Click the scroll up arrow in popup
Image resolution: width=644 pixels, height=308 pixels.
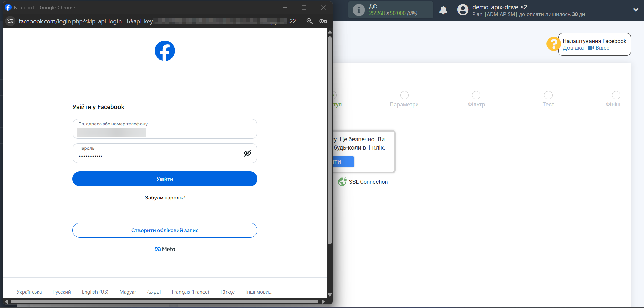coord(330,32)
